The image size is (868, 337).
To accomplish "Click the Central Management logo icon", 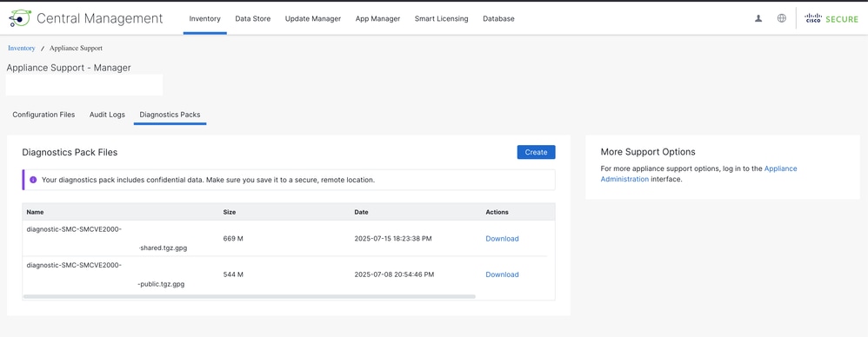I will (20, 18).
